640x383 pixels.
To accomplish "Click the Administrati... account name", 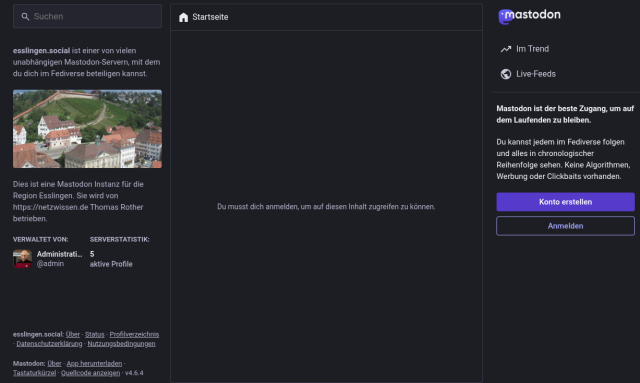I will click(59, 254).
